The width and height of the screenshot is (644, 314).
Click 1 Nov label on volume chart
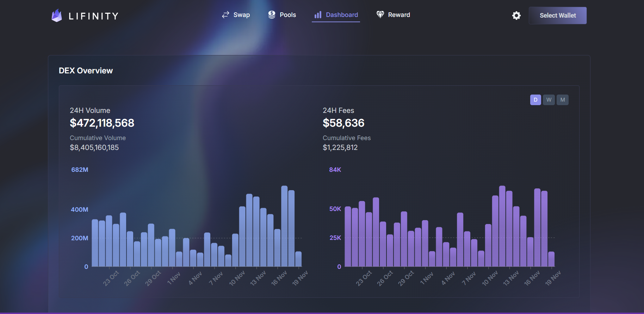[174, 278]
